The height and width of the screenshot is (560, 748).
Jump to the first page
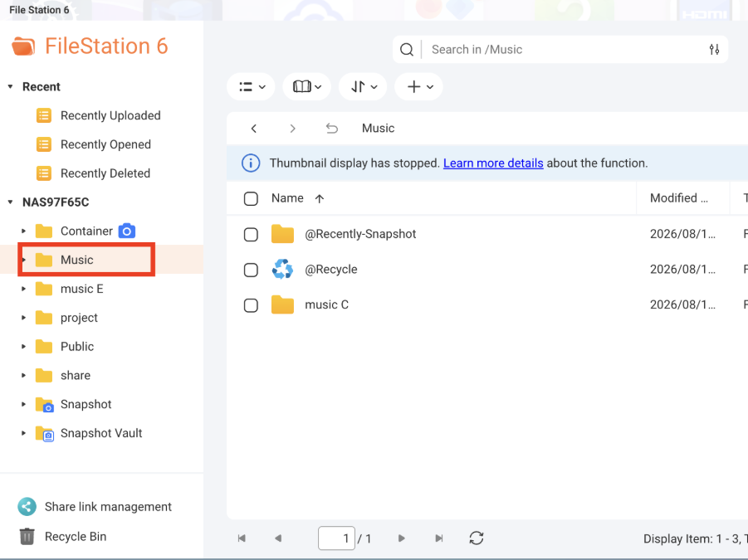(x=242, y=538)
